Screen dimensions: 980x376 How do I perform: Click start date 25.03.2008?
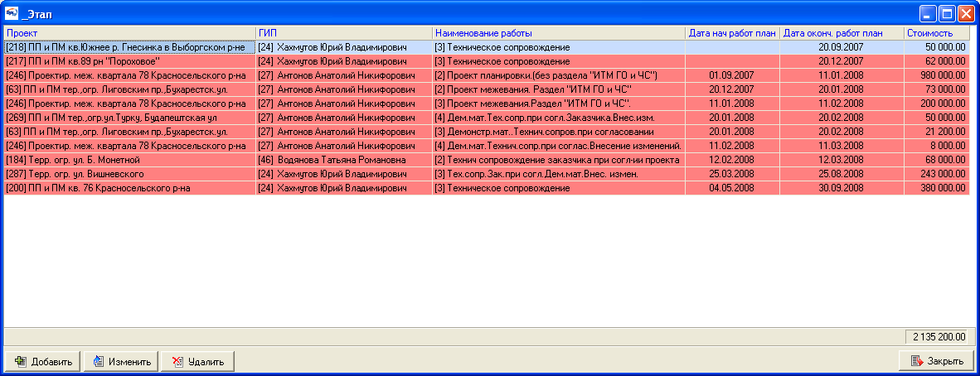click(732, 174)
